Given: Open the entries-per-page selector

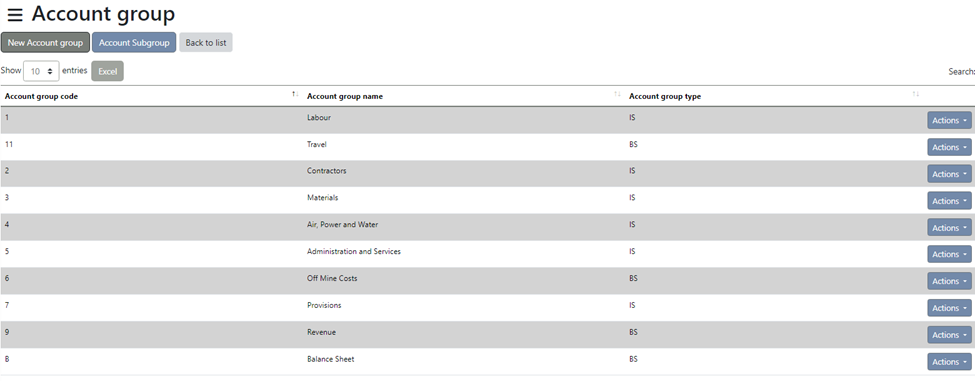Looking at the screenshot, I should 41,71.
